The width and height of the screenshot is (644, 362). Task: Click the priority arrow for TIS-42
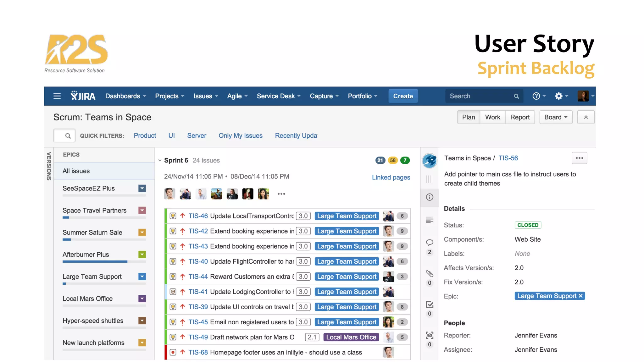pyautogui.click(x=182, y=231)
